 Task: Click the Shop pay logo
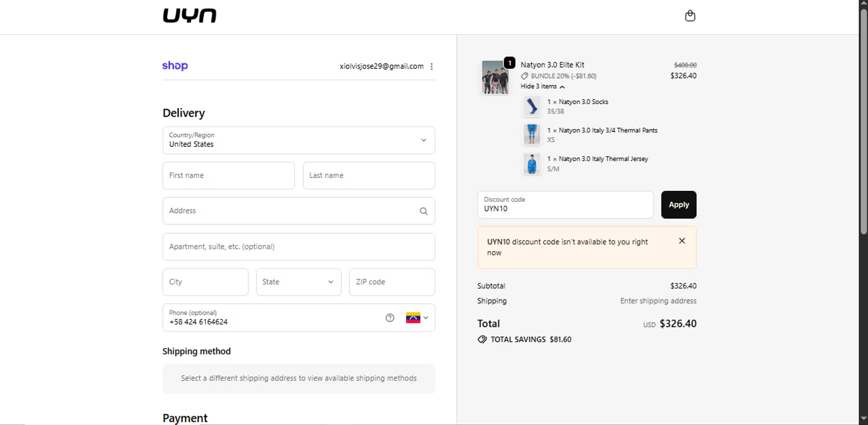175,66
